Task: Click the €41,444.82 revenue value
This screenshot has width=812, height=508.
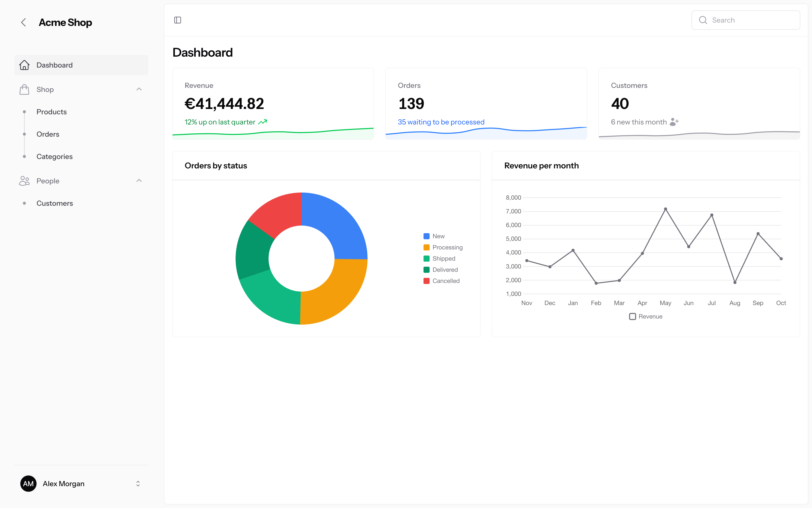Action: click(224, 103)
